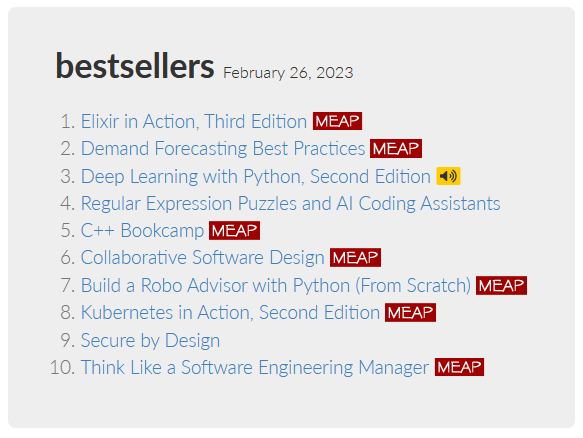Click the bestsellers heading
583x438 pixels.
pos(135,66)
